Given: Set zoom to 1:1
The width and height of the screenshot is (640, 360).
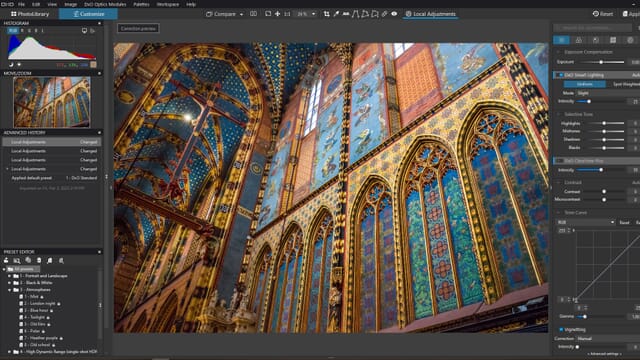Looking at the screenshot, I should coord(287,14).
